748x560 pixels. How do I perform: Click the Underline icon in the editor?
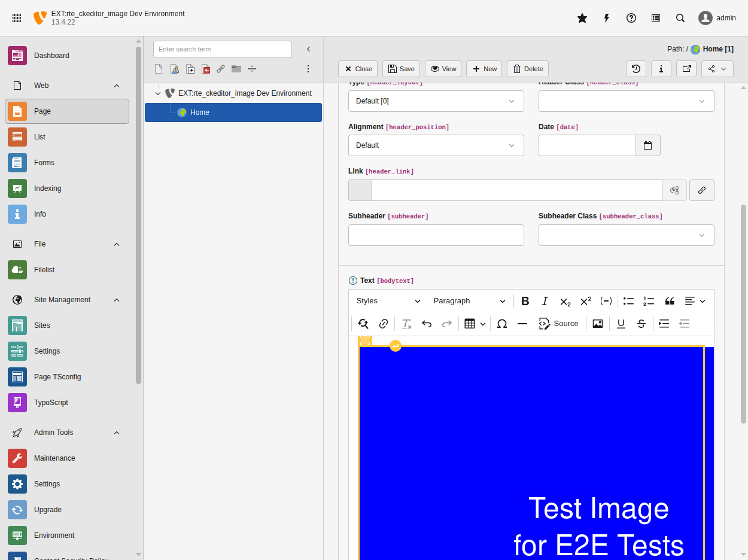(621, 323)
